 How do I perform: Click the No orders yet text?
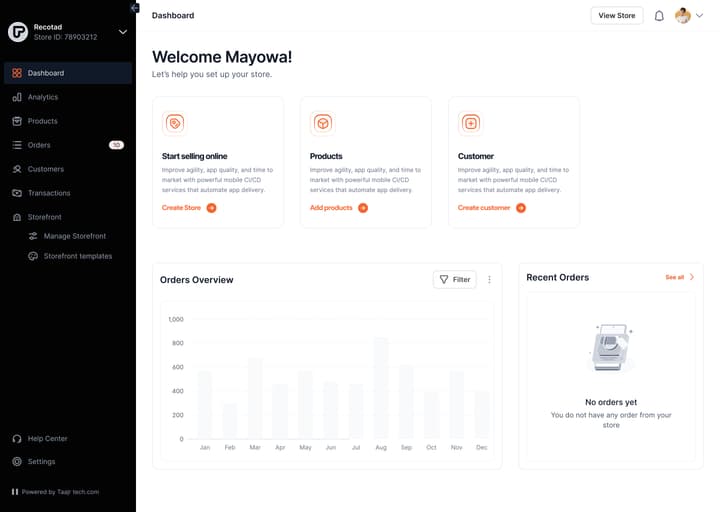[611, 402]
